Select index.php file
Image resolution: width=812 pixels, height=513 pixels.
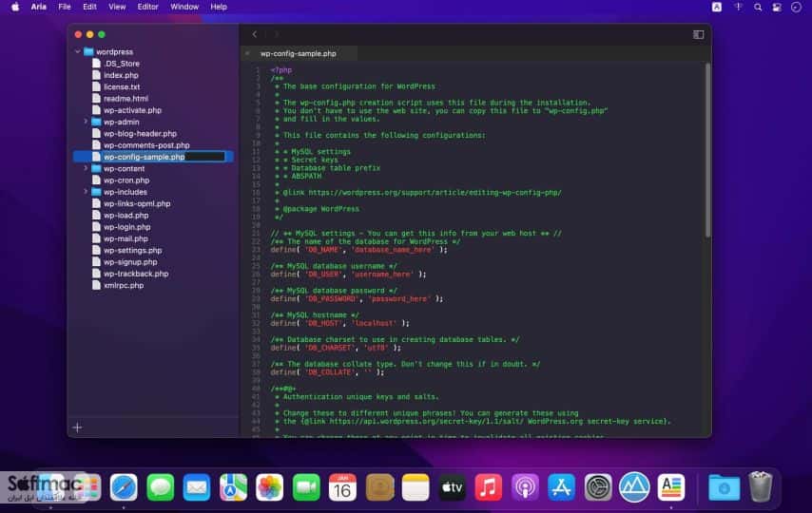click(121, 75)
